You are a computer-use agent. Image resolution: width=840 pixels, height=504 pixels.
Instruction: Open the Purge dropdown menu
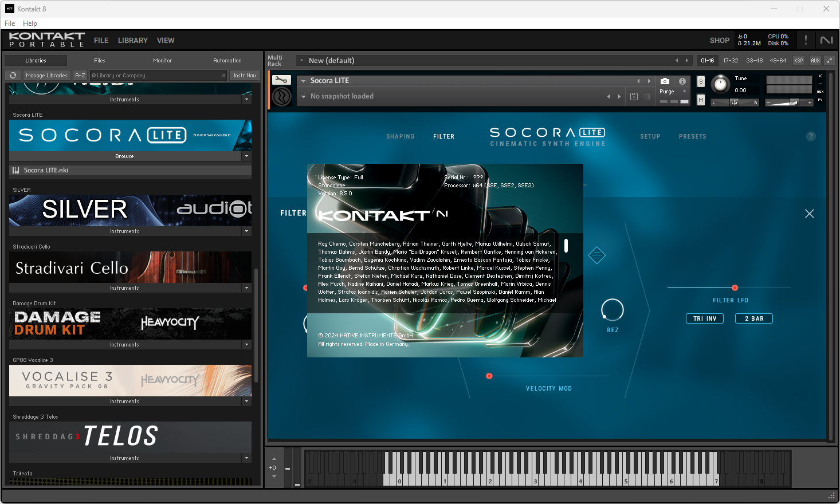[x=673, y=92]
